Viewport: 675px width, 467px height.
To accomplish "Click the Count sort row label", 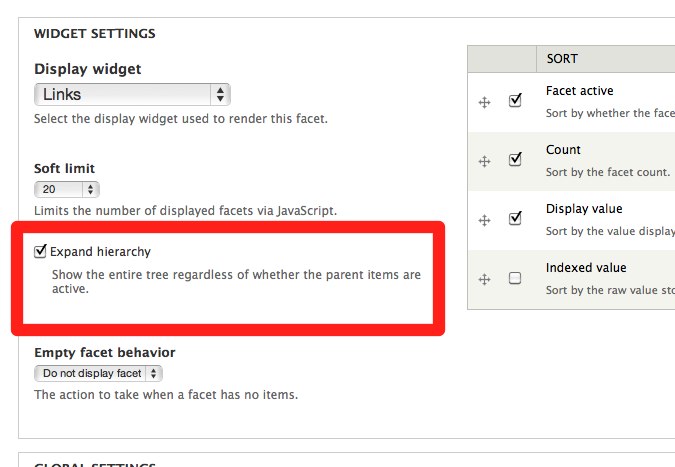I will (563, 150).
